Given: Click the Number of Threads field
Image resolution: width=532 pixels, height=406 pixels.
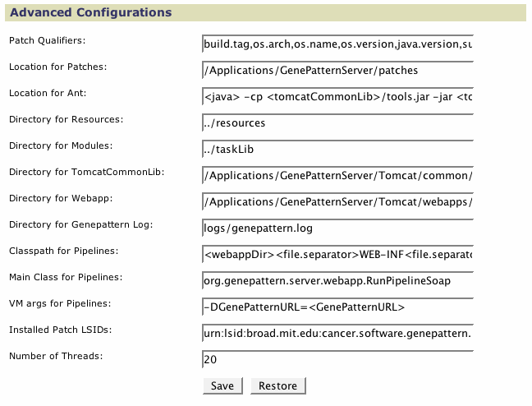Looking at the screenshot, I should [x=337, y=359].
